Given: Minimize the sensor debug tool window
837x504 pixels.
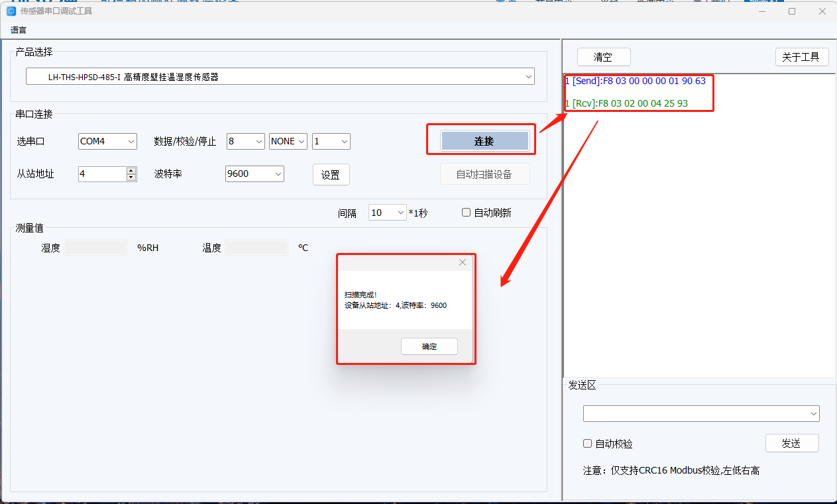Looking at the screenshot, I should pyautogui.click(x=761, y=11).
